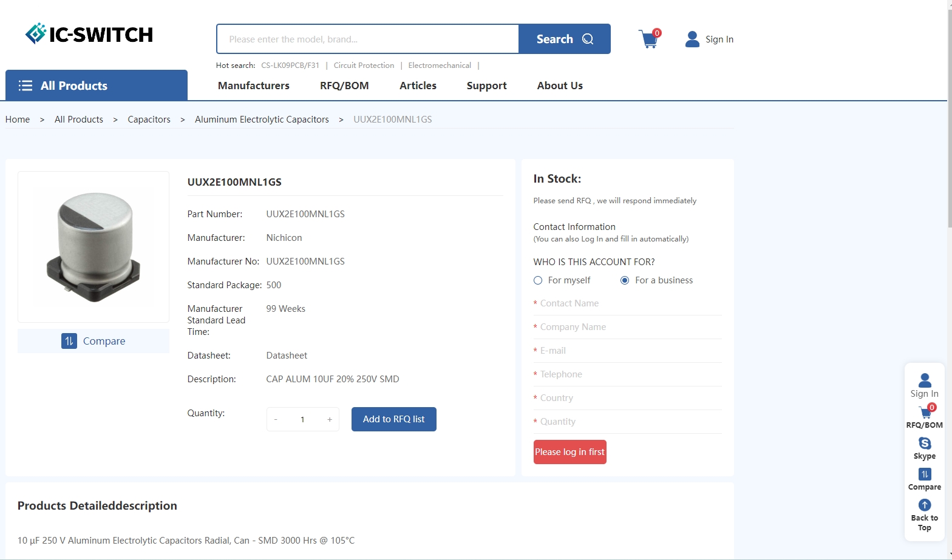952x560 pixels.
Task: Click the Telephone field
Action: pyautogui.click(x=628, y=374)
